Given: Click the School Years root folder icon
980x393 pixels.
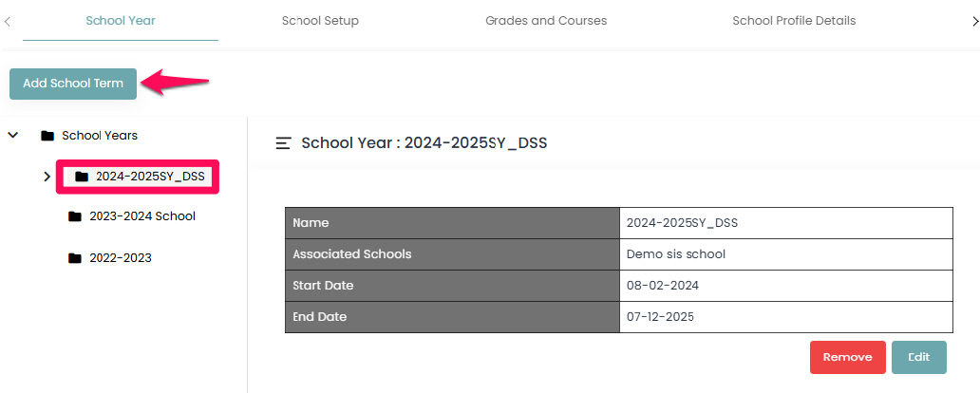Looking at the screenshot, I should point(47,136).
